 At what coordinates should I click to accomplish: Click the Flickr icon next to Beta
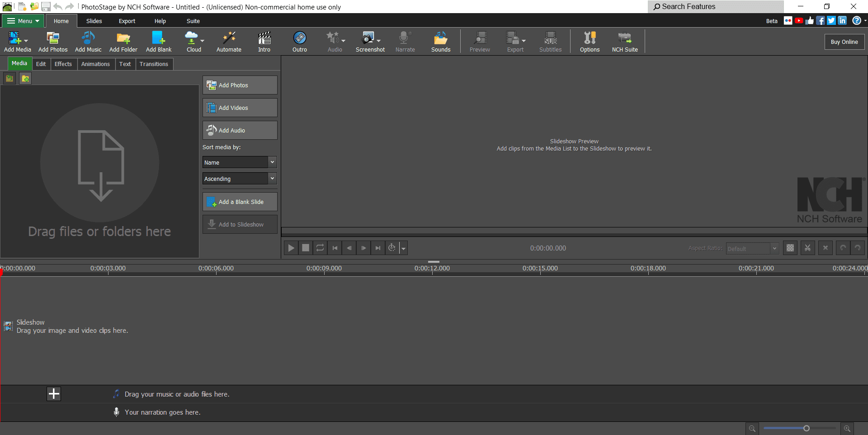(788, 20)
